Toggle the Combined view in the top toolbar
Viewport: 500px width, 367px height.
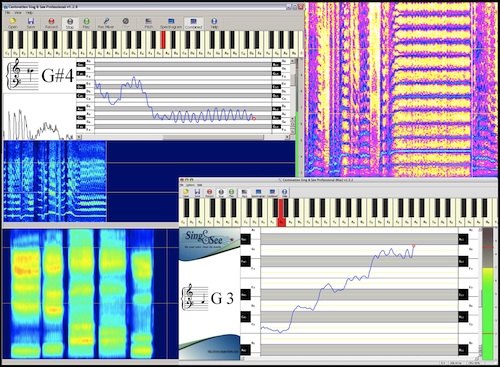(x=193, y=23)
